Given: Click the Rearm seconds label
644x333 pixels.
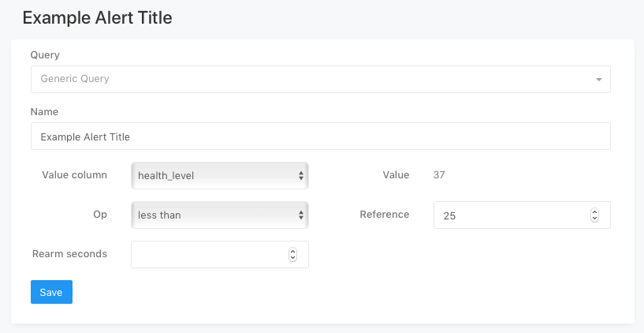Looking at the screenshot, I should 69,254.
